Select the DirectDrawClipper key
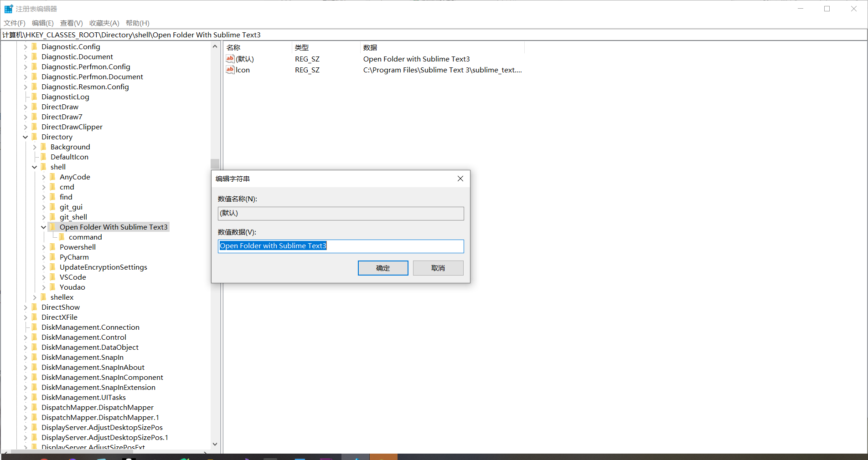This screenshot has width=868, height=460. point(72,127)
